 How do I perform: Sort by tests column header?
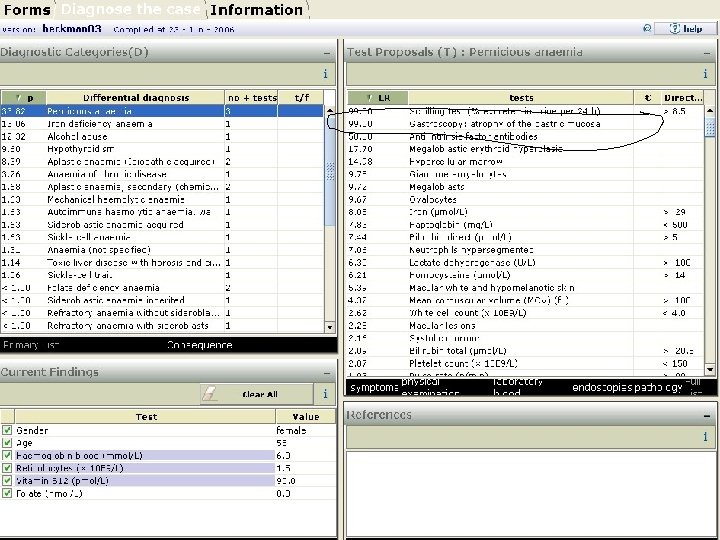(521, 97)
